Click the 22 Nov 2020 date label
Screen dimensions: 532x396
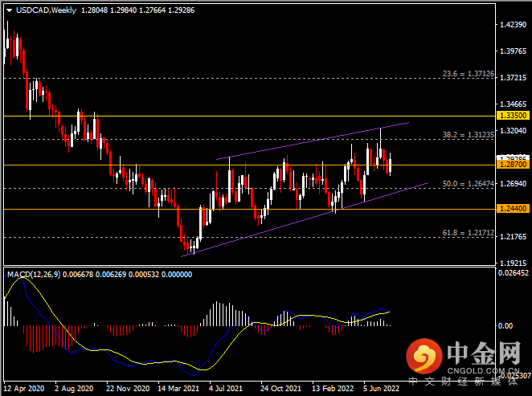[128, 389]
